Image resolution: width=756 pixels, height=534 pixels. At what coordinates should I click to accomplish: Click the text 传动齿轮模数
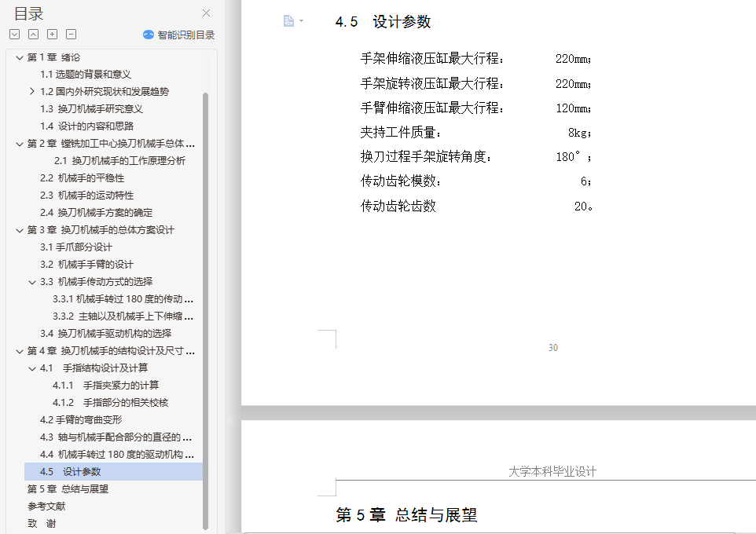[401, 181]
